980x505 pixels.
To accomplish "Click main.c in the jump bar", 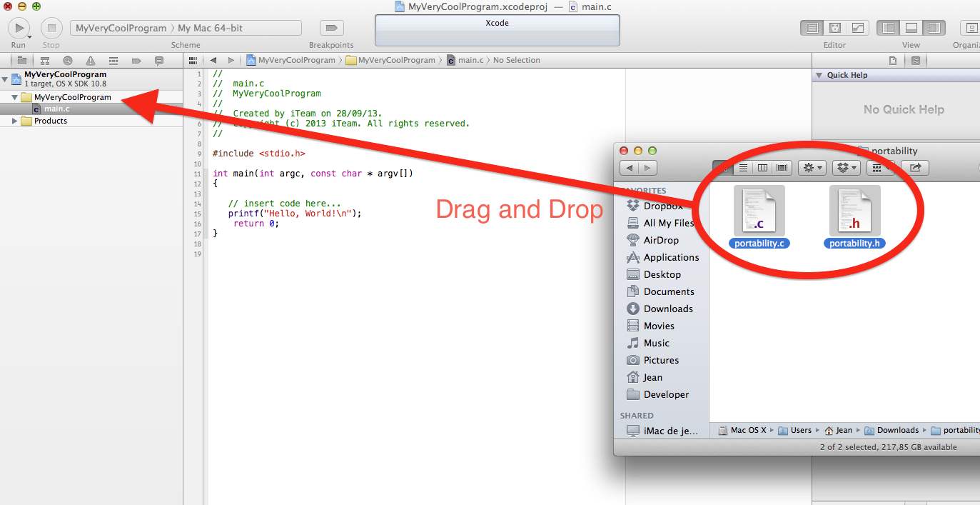I will pos(469,60).
